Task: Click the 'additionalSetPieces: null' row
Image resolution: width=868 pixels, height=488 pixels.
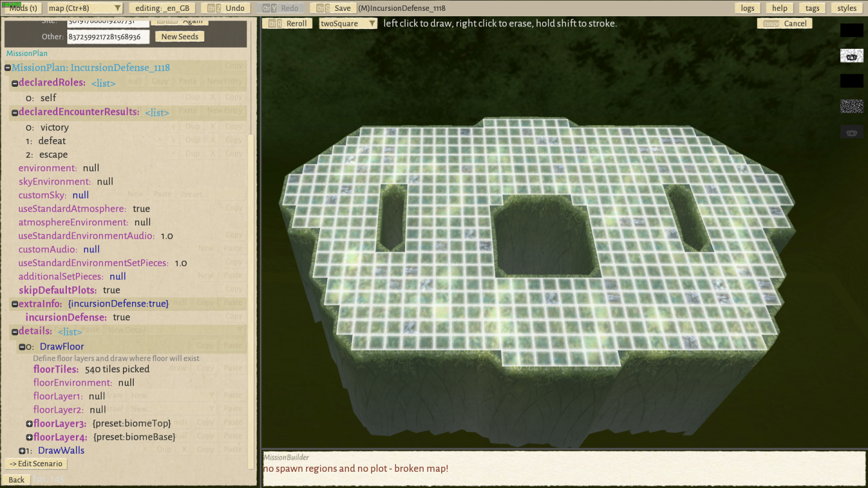Action: (72, 277)
